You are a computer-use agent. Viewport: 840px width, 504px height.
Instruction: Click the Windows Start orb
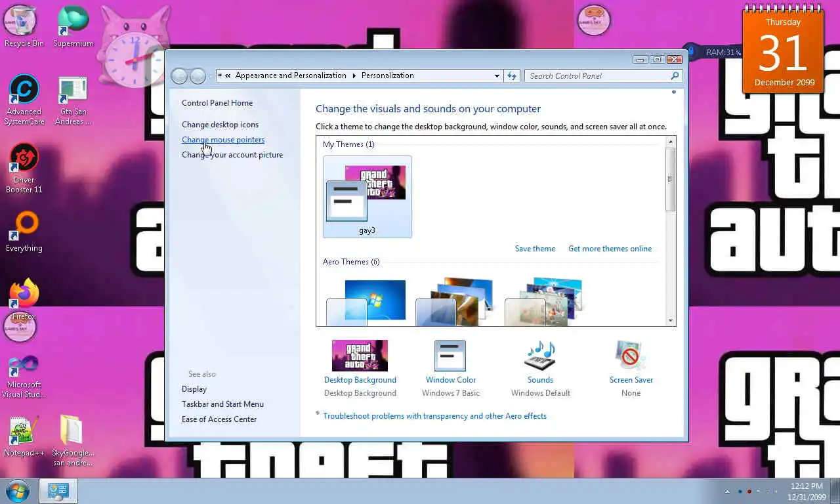pos(18,491)
